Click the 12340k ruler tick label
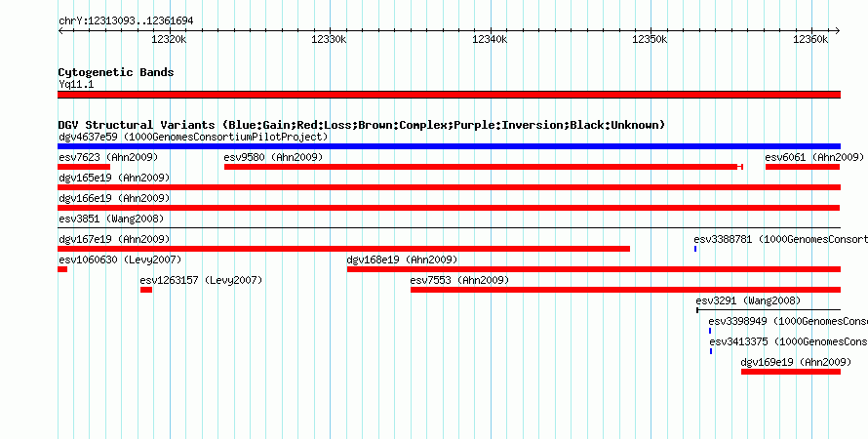This screenshot has height=439, width=868. pyautogui.click(x=490, y=39)
